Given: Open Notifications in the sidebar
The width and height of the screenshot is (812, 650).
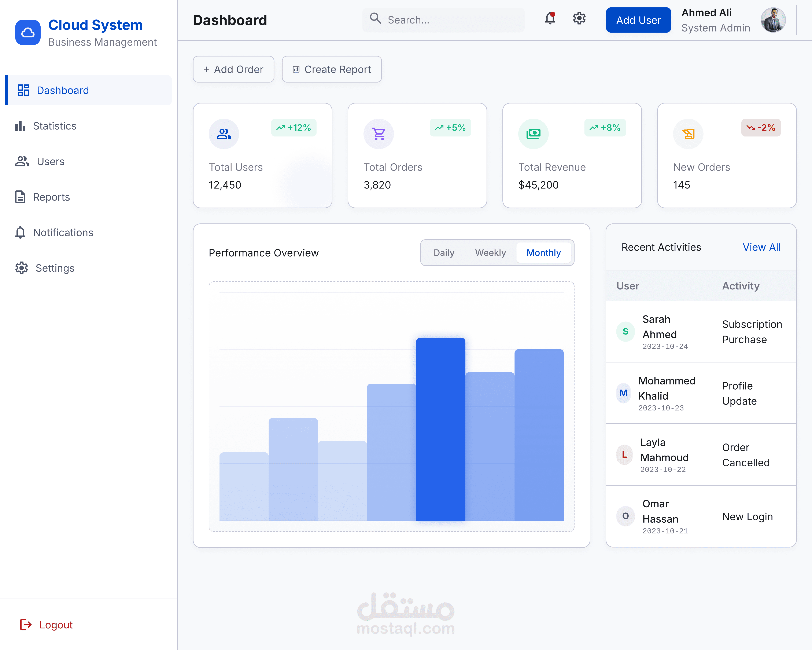Looking at the screenshot, I should pos(89,233).
